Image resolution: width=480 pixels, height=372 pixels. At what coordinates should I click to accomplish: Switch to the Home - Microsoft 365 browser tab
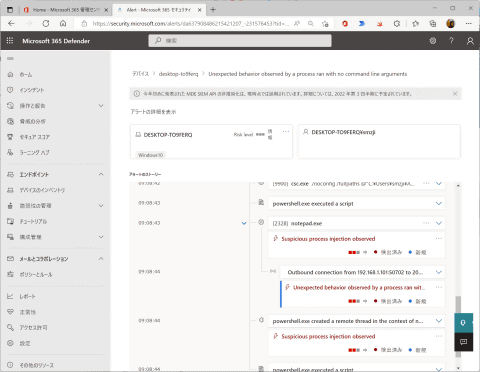[x=66, y=10]
